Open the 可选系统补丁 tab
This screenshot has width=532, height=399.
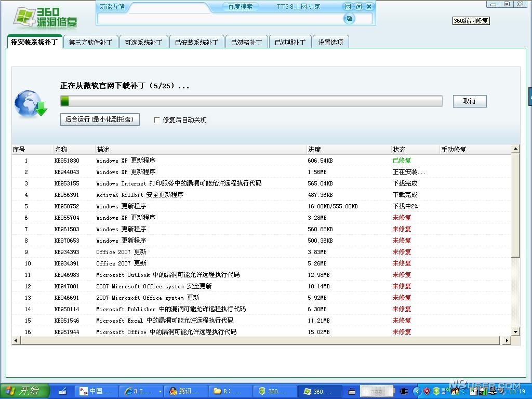[x=143, y=42]
